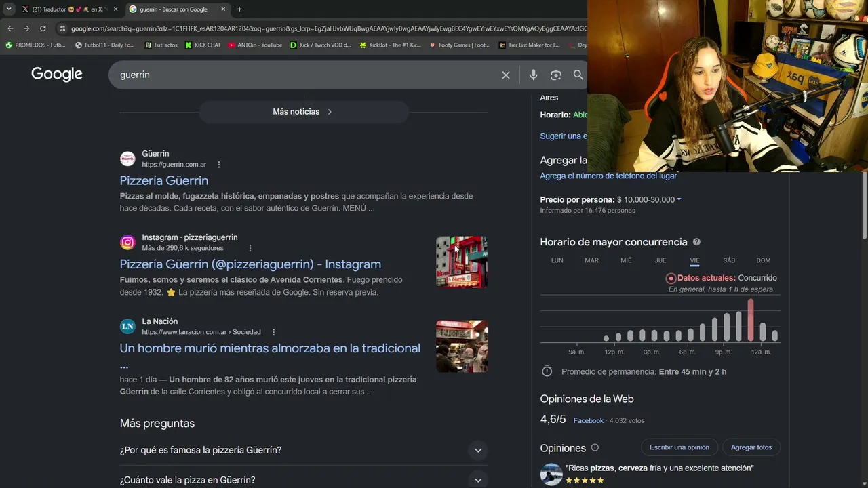Open a new browser tab
This screenshot has height=488, width=868.
click(x=239, y=9)
